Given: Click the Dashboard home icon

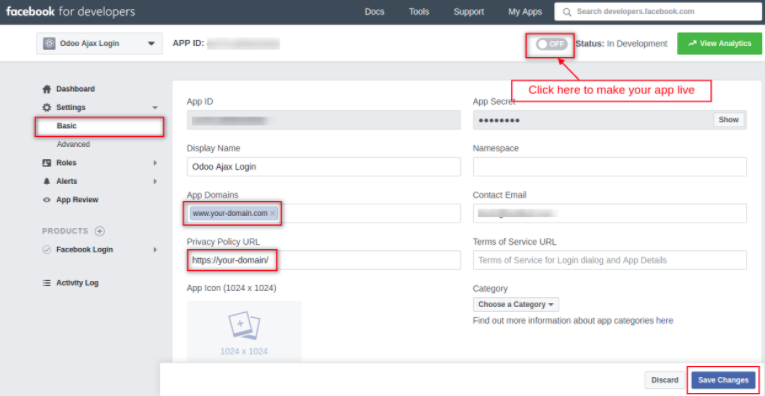Looking at the screenshot, I should click(47, 89).
